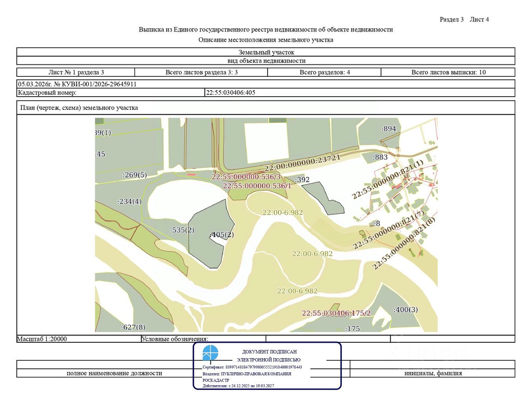Click 'ДОКУМЕНТ ПОДПИСАН' stamp heading
This screenshot has width=532, height=411.
(269, 352)
